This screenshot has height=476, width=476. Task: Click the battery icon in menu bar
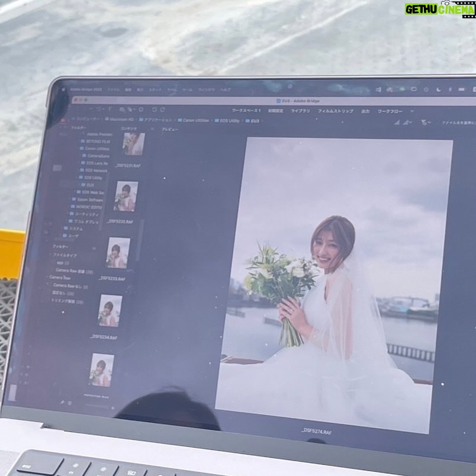coord(461,89)
